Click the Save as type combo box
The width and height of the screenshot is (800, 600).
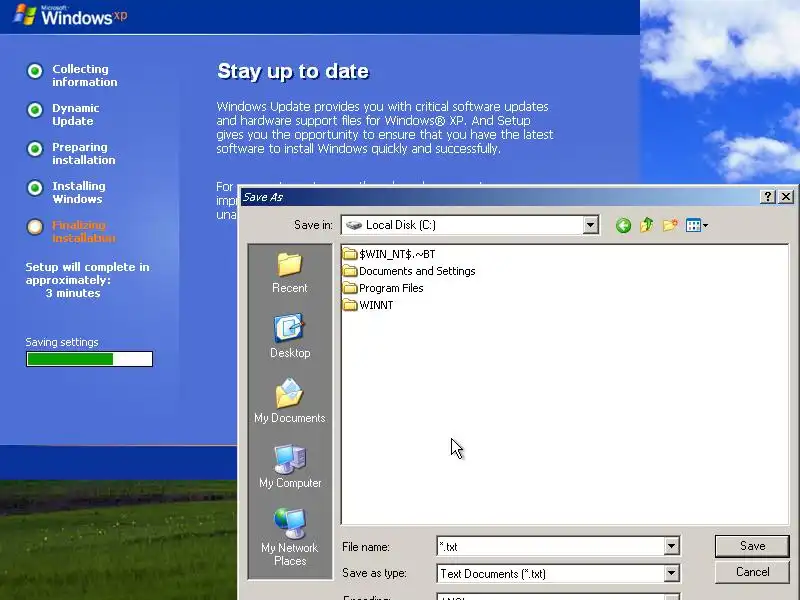tap(558, 573)
